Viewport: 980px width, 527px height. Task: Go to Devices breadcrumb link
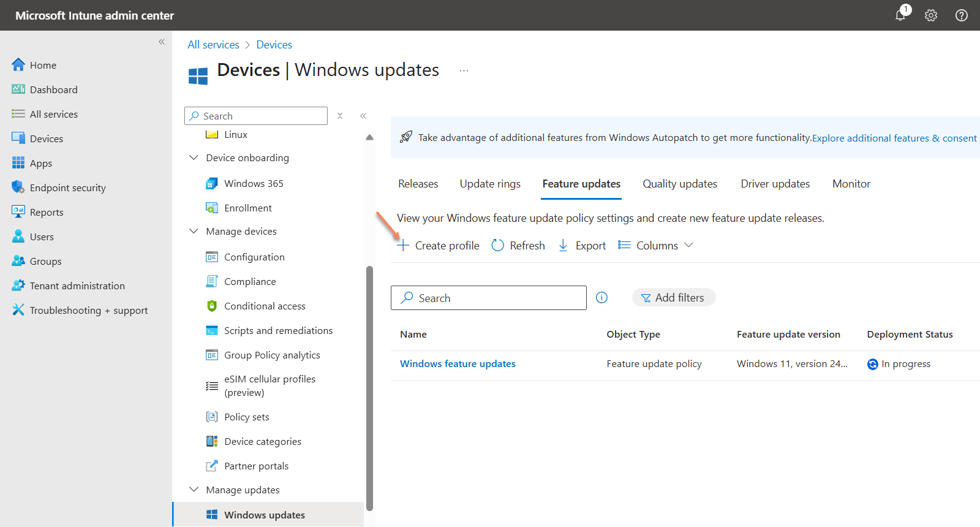point(274,45)
